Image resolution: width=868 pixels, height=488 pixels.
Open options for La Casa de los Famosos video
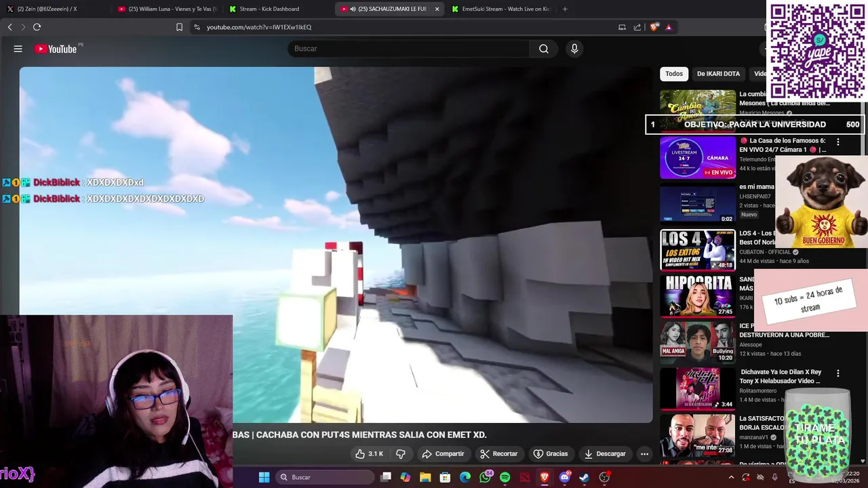pyautogui.click(x=838, y=142)
